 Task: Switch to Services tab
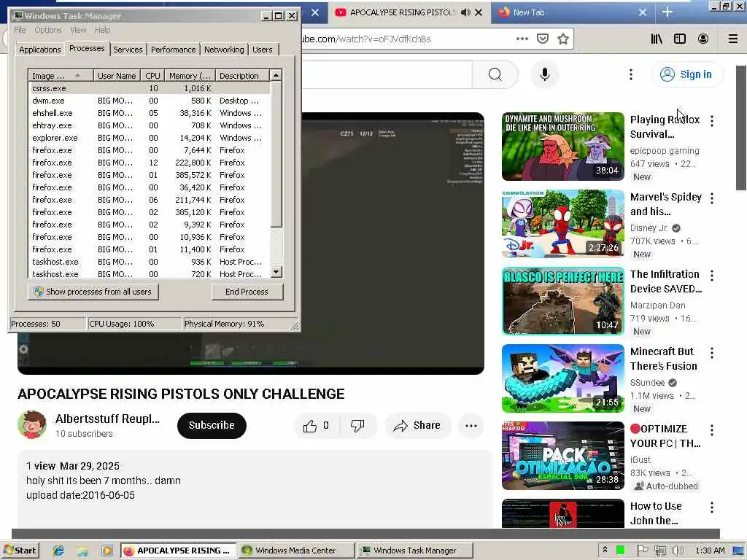128,50
